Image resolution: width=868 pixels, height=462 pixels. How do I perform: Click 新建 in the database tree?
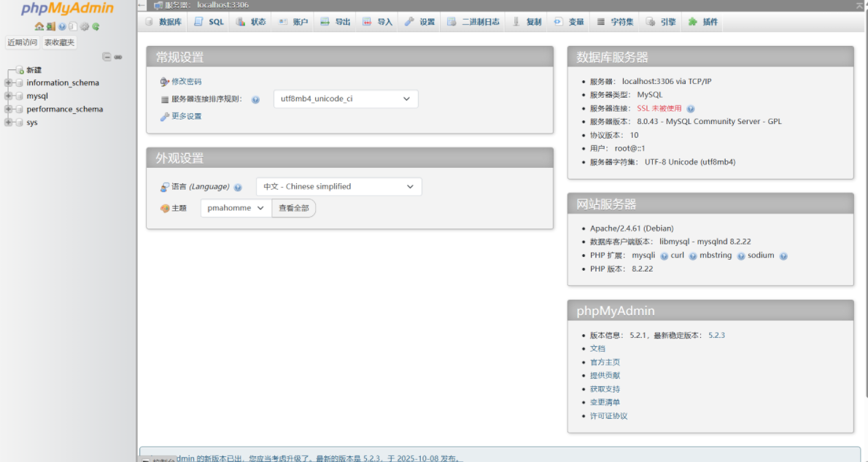click(x=34, y=70)
